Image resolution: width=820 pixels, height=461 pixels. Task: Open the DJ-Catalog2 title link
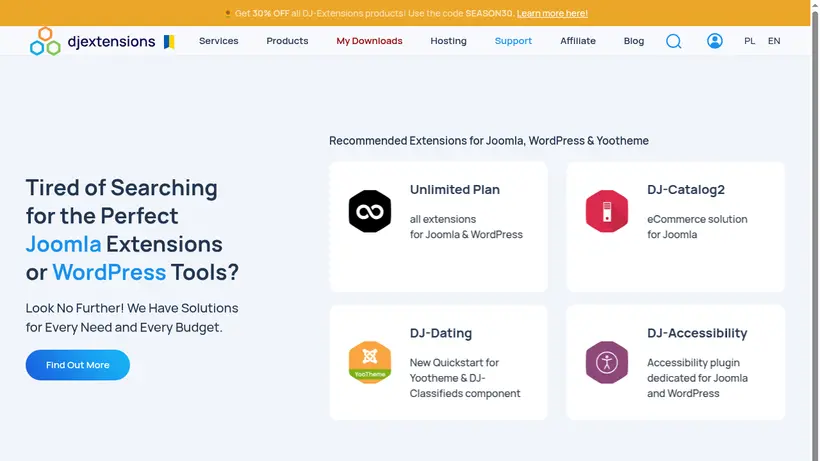[x=686, y=190]
